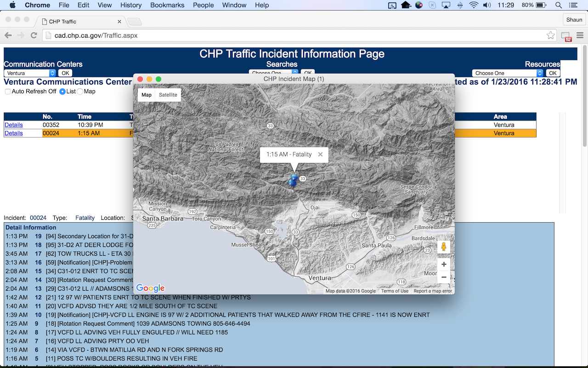Click Report a map error link
Image resolution: width=588 pixels, height=368 pixels.
[433, 291]
